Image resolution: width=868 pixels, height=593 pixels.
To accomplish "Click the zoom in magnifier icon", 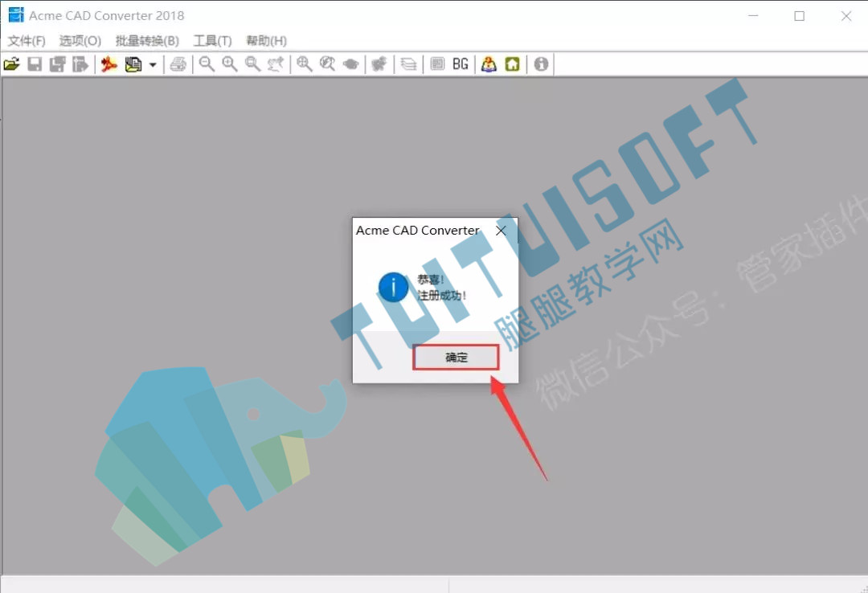I will click(x=230, y=64).
